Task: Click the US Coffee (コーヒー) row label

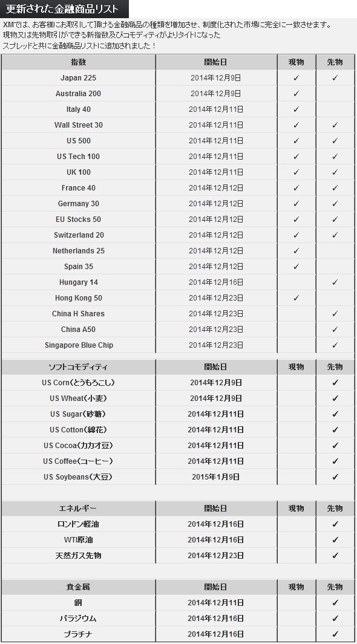Action: (78, 461)
